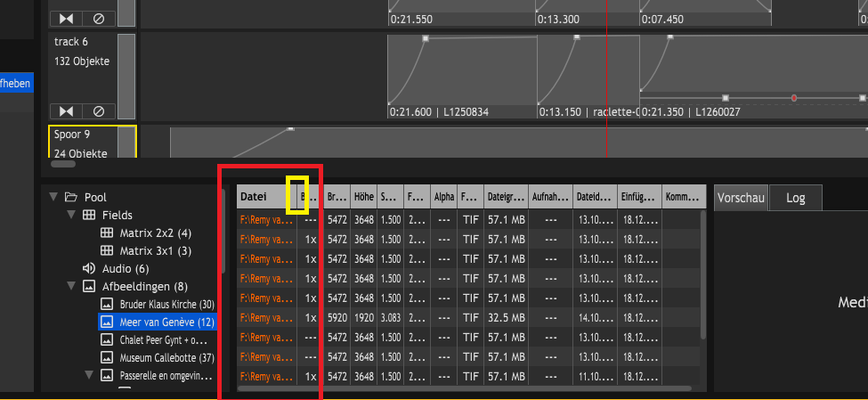
Task: Switch to the Vorschau tab
Action: pyautogui.click(x=741, y=197)
